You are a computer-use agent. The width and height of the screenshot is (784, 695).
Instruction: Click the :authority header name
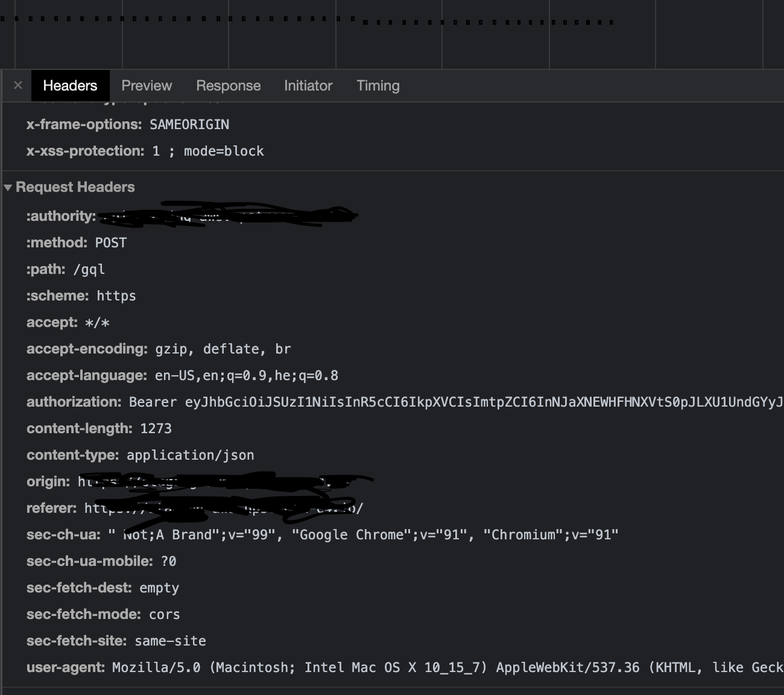coord(61,216)
